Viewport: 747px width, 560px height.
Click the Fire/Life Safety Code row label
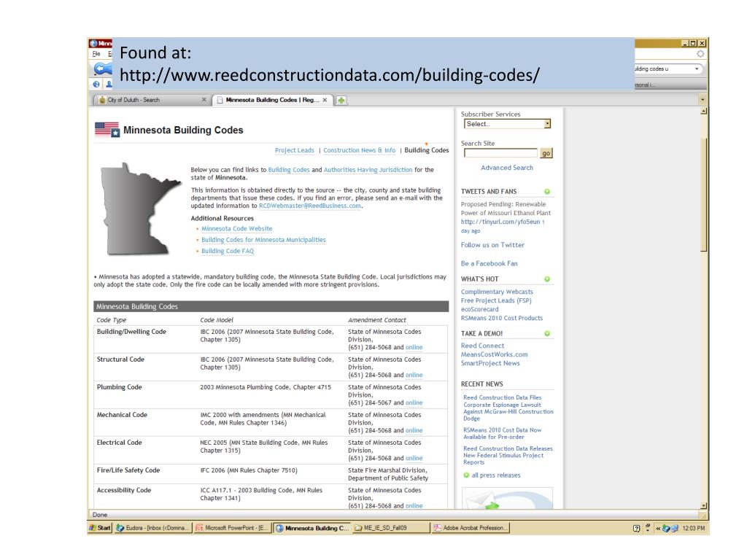pos(128,470)
